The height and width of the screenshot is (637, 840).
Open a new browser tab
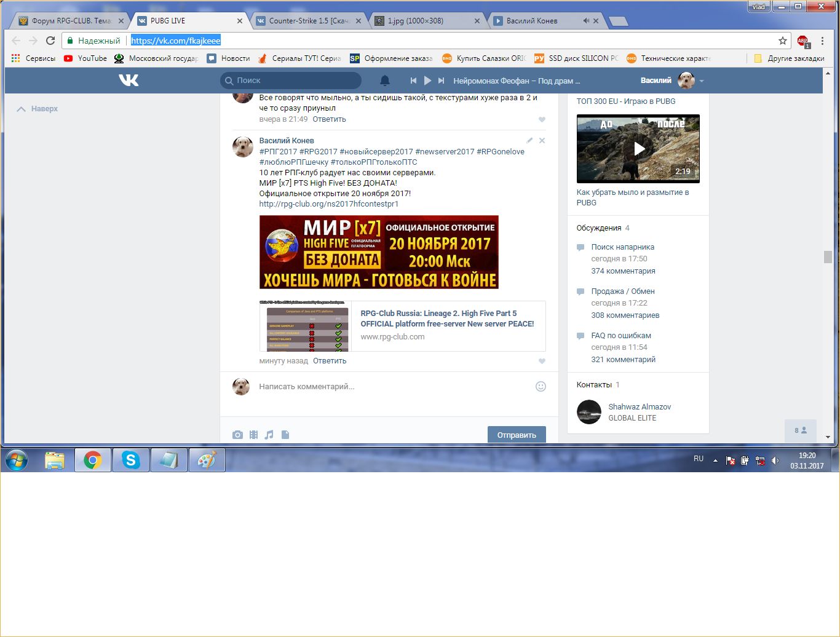click(x=618, y=22)
